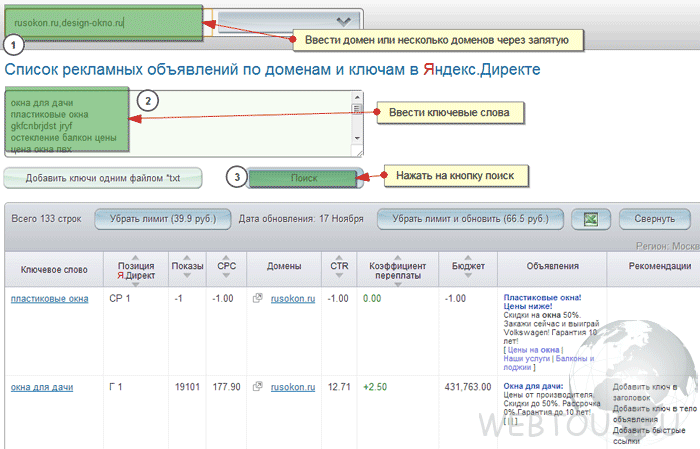The height and width of the screenshot is (449, 700).
Task: Click budget value '431,763.00'
Action: (468, 387)
